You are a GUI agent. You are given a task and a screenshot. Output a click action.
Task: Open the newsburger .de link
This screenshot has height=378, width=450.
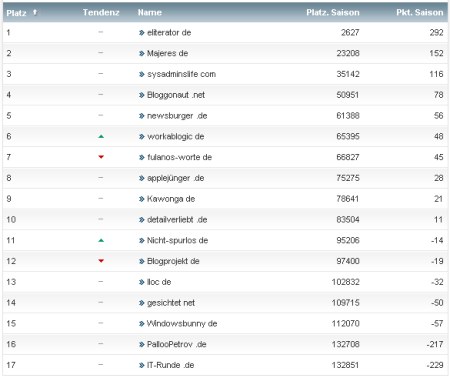point(177,116)
